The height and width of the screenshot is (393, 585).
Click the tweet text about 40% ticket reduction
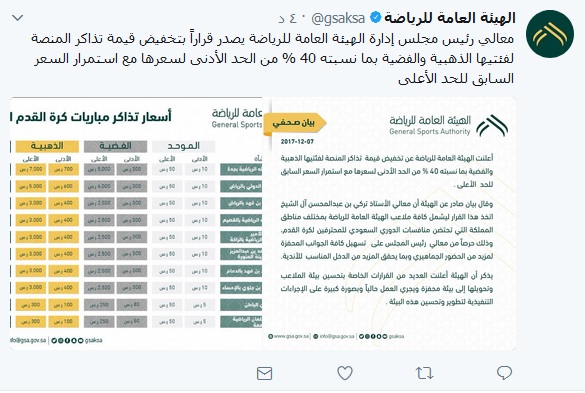[273, 59]
